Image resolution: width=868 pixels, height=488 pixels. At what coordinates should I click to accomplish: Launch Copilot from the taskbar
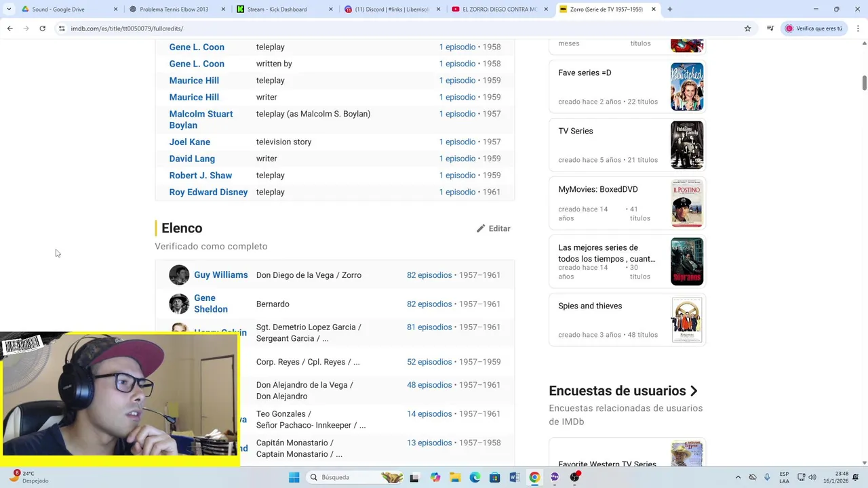point(435,477)
